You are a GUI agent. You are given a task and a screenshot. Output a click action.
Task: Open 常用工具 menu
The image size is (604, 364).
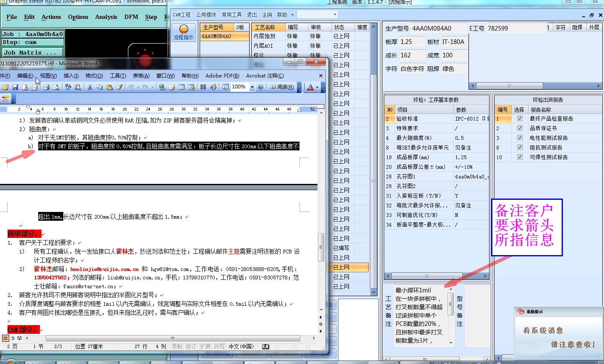(x=232, y=15)
